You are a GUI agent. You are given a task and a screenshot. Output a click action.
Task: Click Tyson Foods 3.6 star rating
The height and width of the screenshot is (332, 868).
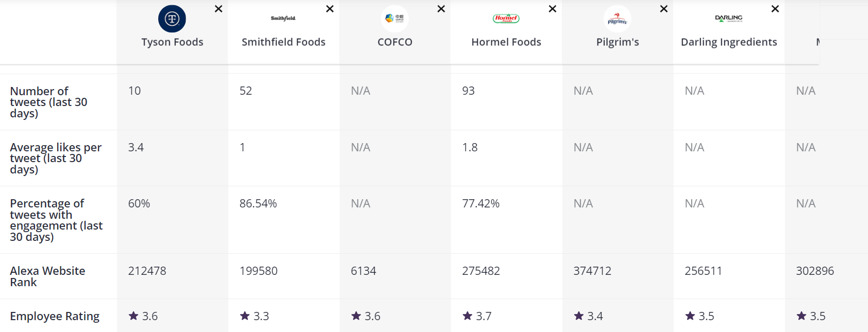tap(143, 316)
